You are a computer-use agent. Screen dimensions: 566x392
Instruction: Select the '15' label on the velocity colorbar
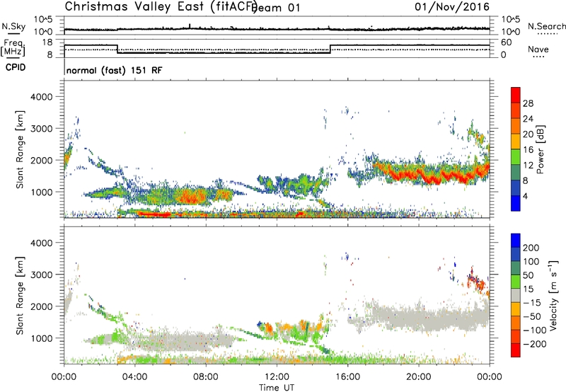click(x=528, y=289)
